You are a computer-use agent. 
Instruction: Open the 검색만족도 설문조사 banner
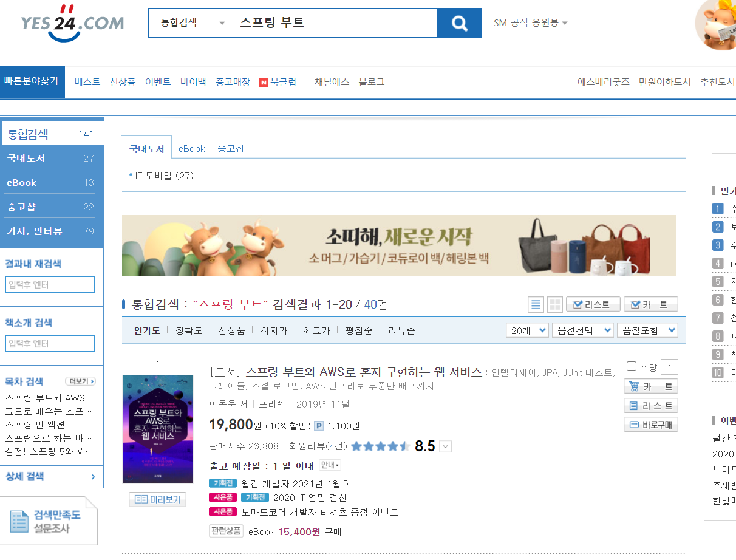[49, 521]
